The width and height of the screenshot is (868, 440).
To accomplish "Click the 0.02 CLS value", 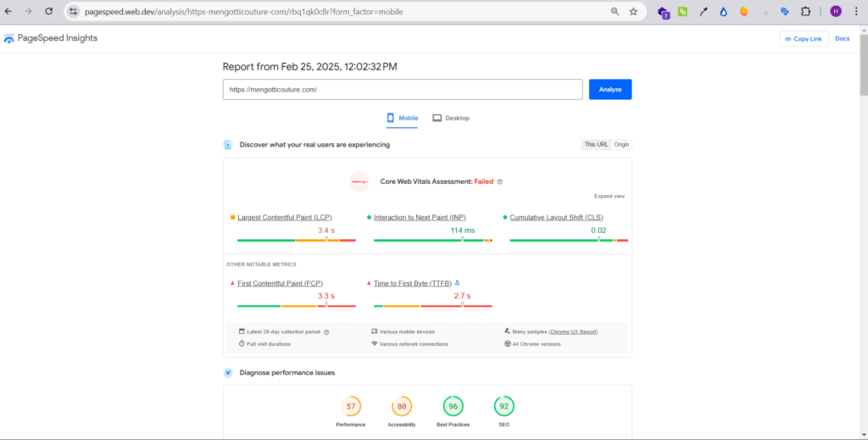I will pyautogui.click(x=598, y=231).
